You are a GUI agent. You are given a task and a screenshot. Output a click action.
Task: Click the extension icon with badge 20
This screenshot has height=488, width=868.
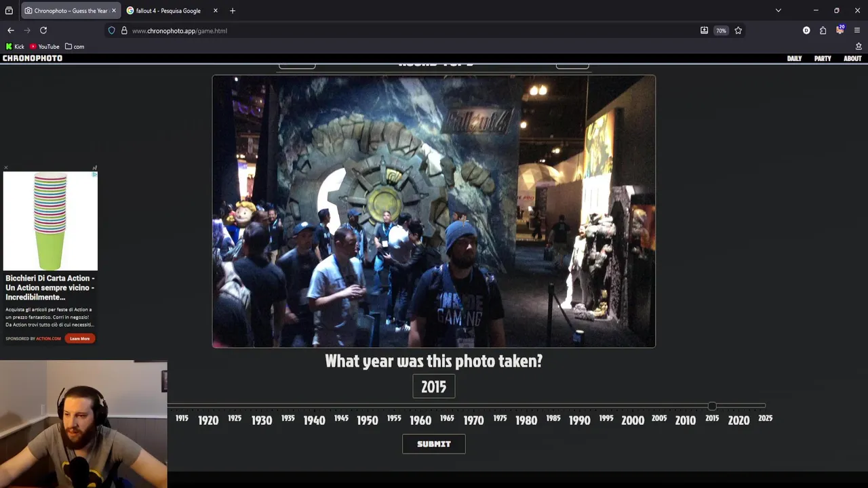(x=840, y=30)
